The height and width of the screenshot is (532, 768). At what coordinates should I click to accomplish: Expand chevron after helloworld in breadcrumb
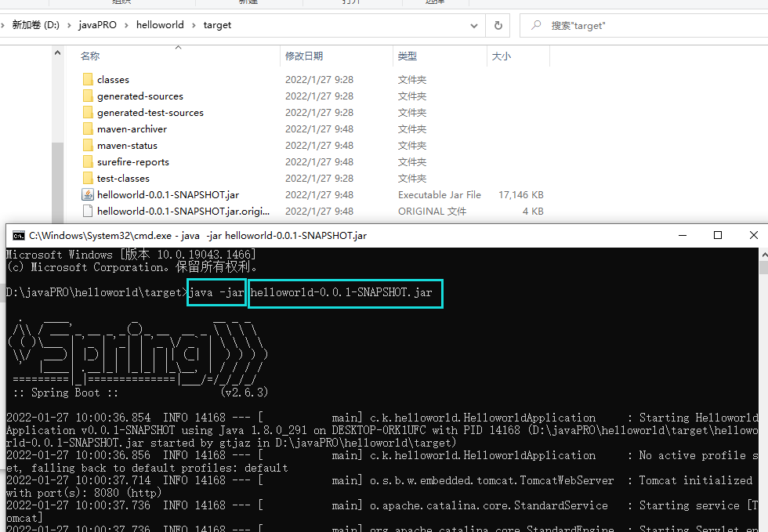coord(194,25)
